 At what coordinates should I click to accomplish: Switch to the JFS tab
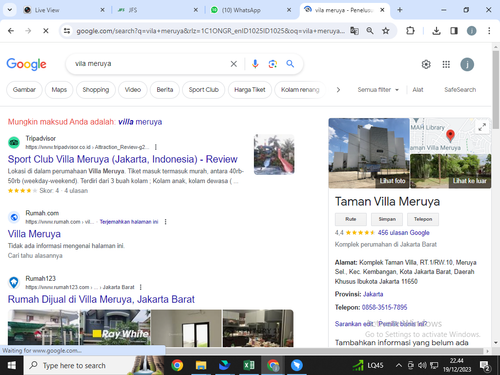[157, 10]
